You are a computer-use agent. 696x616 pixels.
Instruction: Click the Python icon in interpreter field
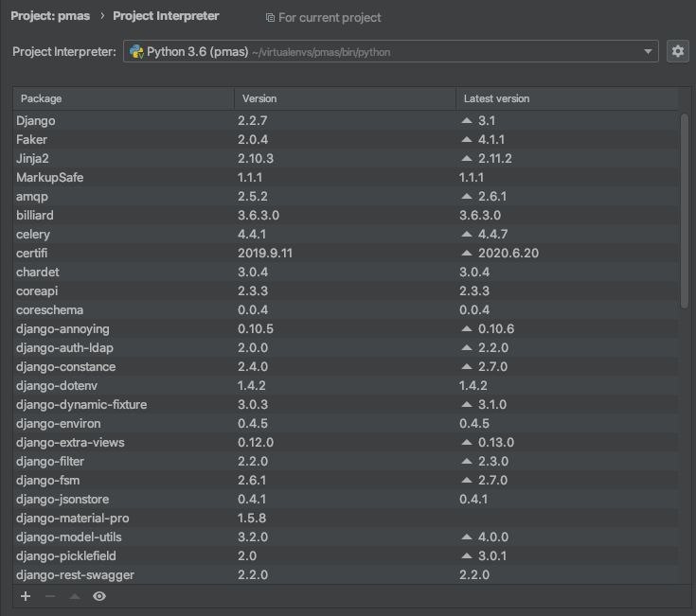[x=136, y=52]
